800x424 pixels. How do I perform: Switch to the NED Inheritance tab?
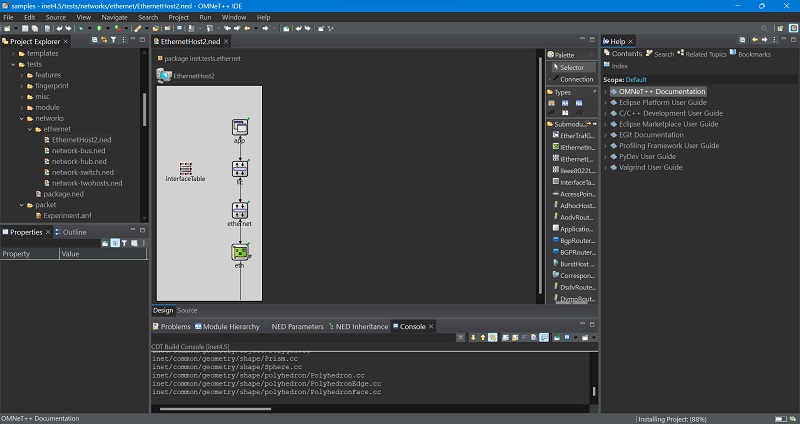click(x=358, y=327)
